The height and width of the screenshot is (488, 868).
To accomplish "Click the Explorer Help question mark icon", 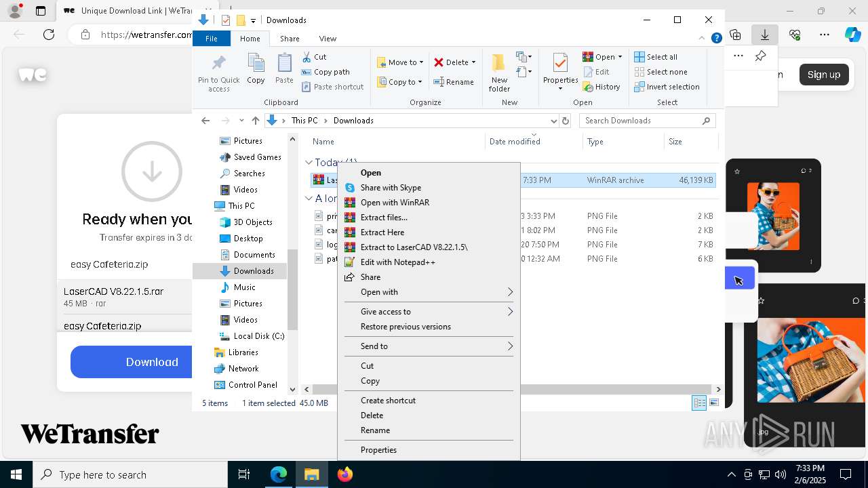I will pyautogui.click(x=716, y=39).
